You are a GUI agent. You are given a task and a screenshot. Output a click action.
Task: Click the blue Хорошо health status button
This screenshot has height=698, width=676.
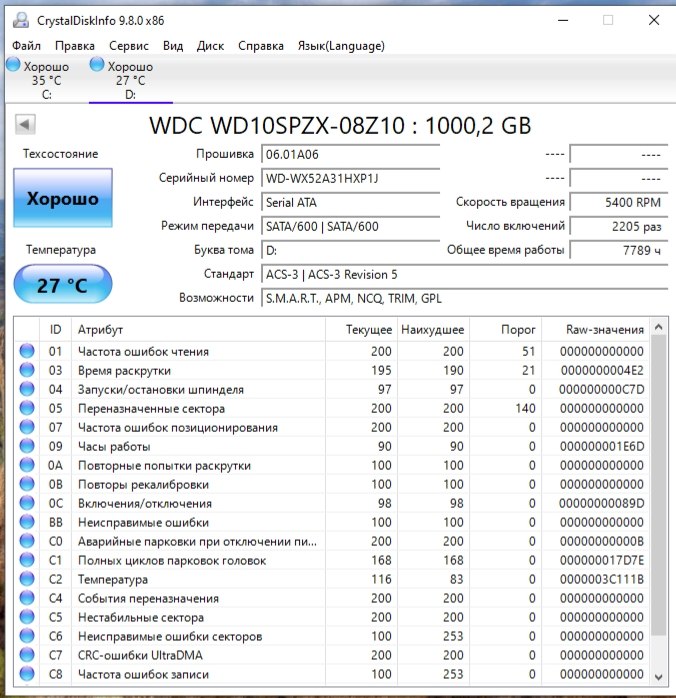63,198
